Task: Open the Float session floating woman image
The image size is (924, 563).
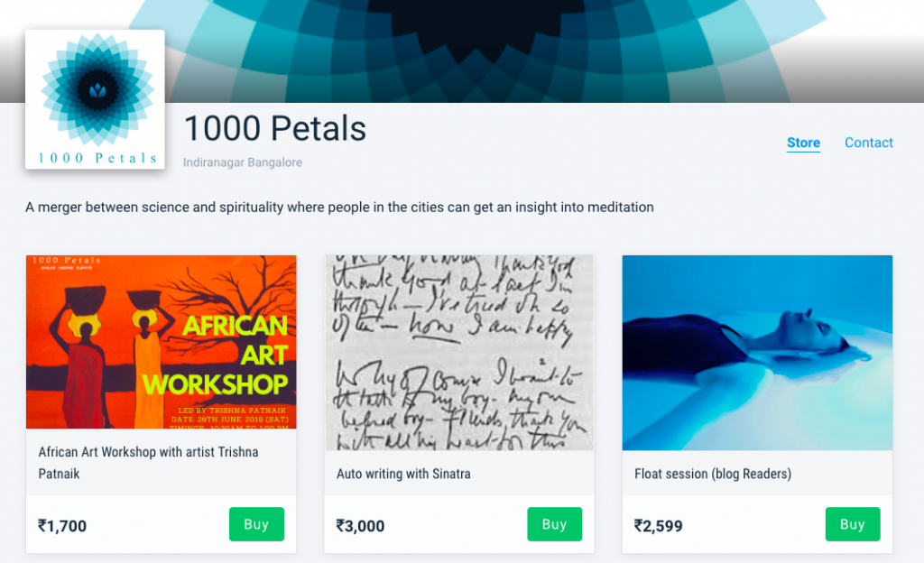Action: click(x=757, y=352)
